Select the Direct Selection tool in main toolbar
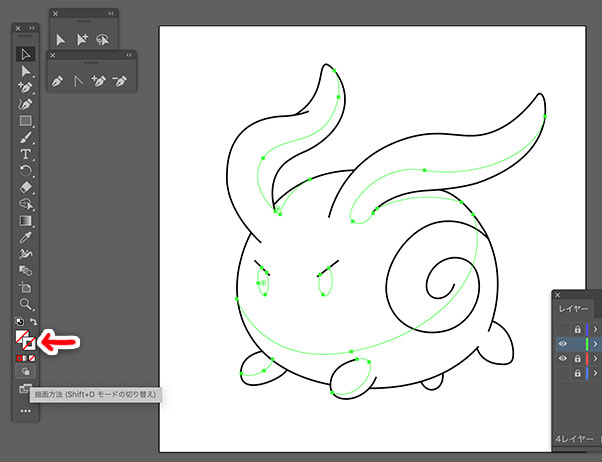Viewport: 602px width, 462px height. [26, 71]
